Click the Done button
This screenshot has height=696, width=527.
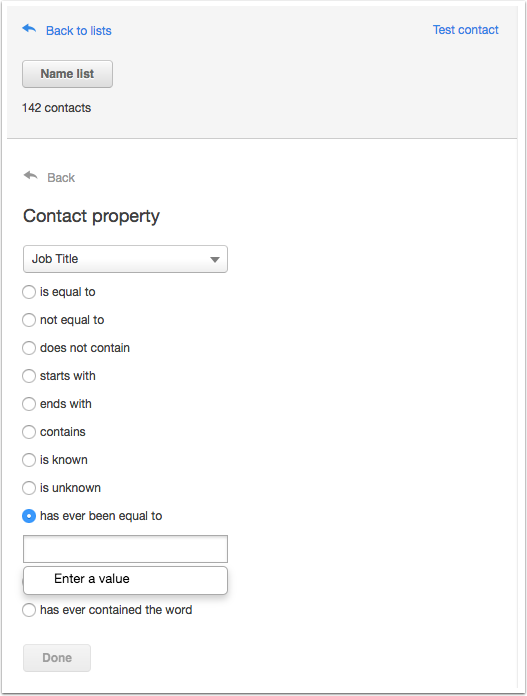click(57, 658)
